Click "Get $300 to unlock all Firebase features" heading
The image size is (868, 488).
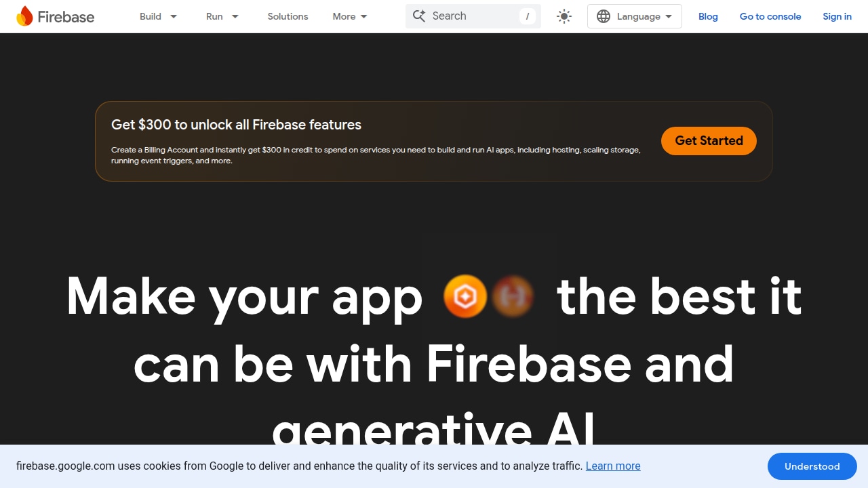point(236,125)
